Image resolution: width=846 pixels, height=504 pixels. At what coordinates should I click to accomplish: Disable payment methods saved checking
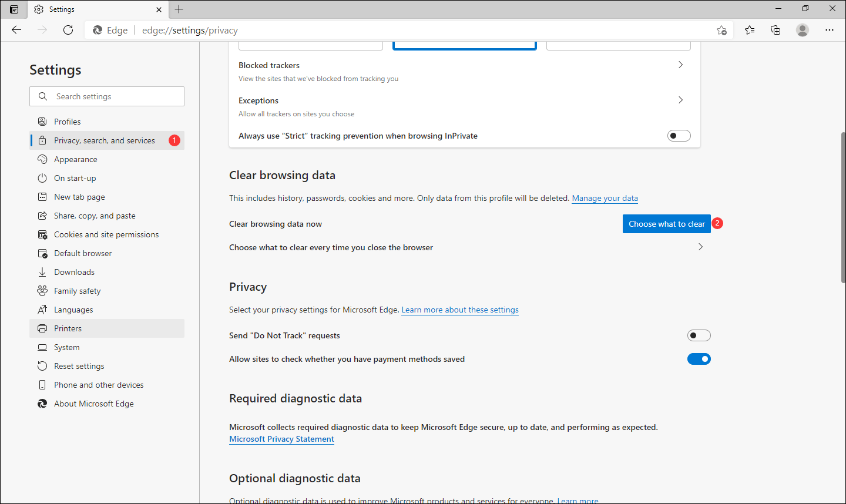click(x=699, y=358)
